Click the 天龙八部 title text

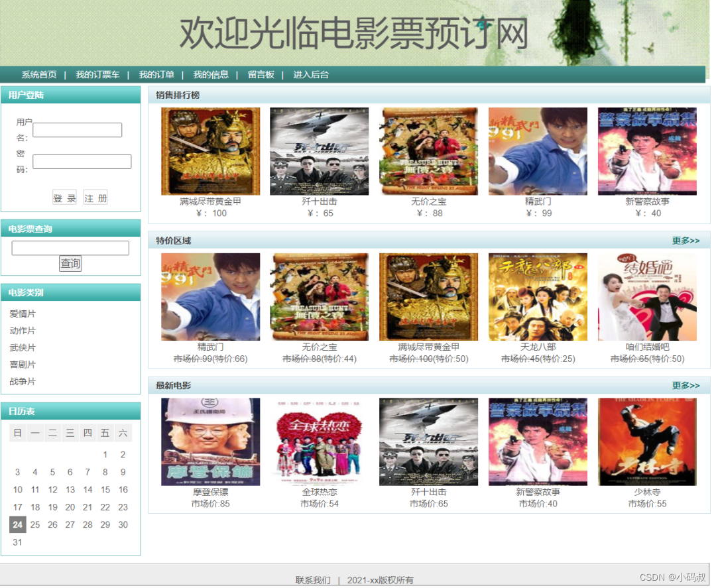(538, 347)
